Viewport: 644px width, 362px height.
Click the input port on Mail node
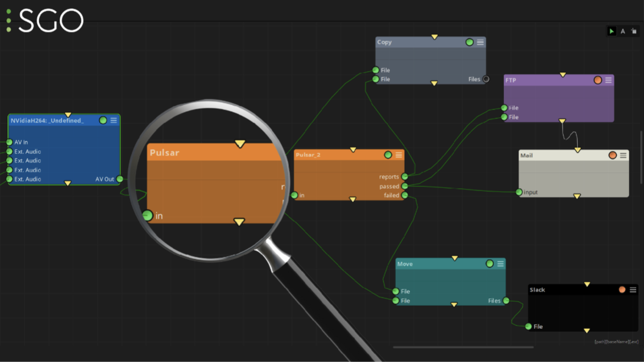click(519, 192)
